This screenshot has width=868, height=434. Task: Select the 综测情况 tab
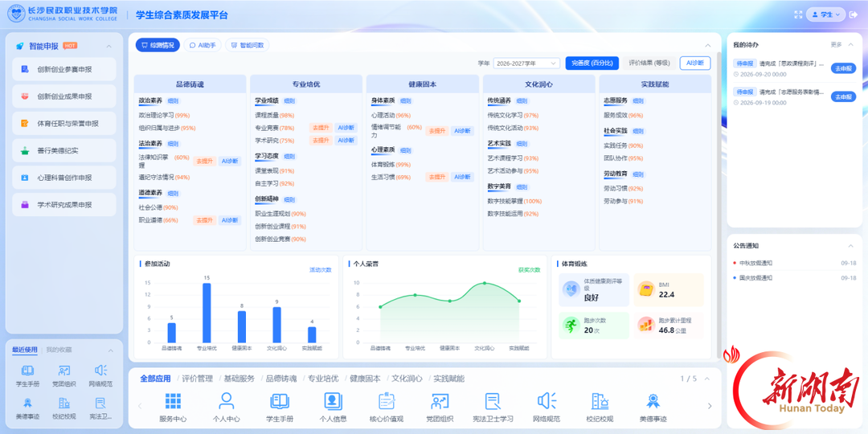point(158,45)
